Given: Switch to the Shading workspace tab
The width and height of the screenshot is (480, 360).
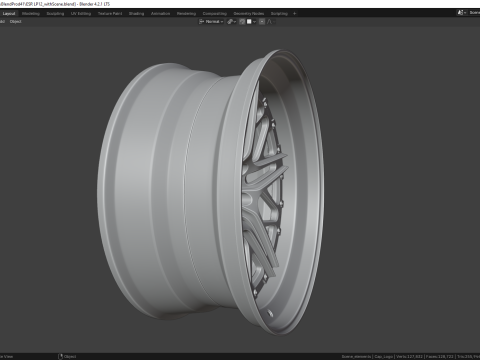Looking at the screenshot, I should tap(137, 14).
